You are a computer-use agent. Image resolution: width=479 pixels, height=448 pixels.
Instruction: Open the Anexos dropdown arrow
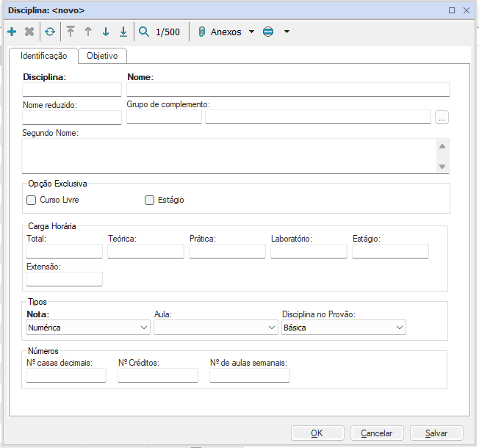[x=251, y=32]
